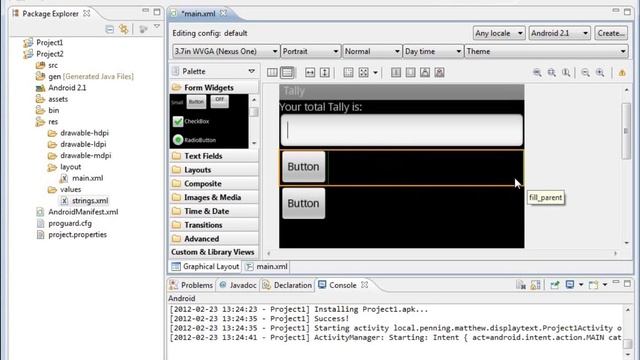Click the text input field on canvas
The image size is (640, 360).
click(402, 130)
